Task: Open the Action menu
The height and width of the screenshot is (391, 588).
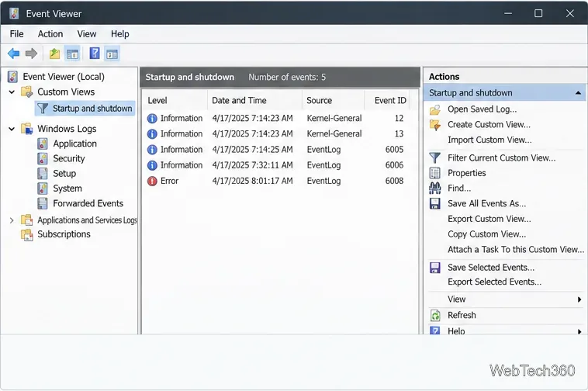Action: click(50, 34)
